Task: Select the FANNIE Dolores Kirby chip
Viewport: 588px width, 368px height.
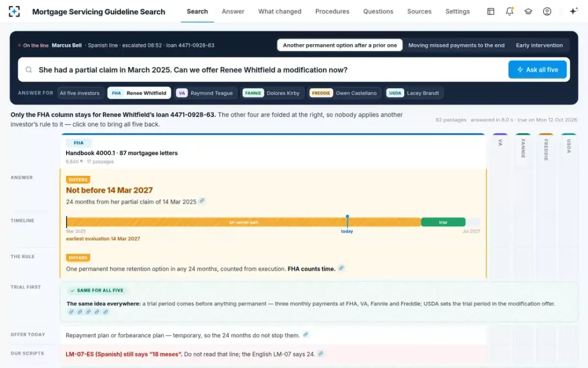Action: pos(272,93)
